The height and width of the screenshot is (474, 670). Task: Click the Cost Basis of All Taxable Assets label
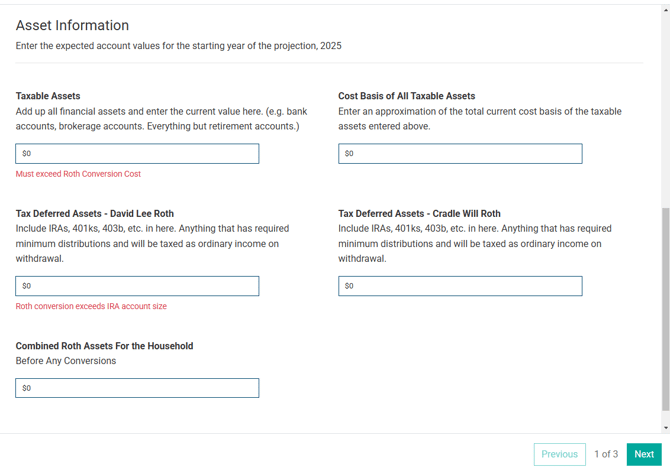pyautogui.click(x=406, y=96)
